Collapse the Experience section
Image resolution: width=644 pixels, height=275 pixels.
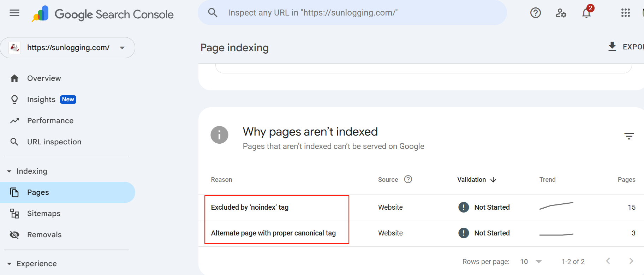tap(9, 264)
